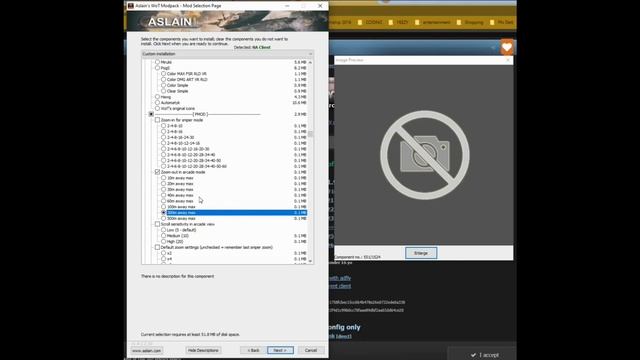Tick the 'Default zoom settings' checkbox
This screenshot has height=360, width=640.
(x=157, y=247)
